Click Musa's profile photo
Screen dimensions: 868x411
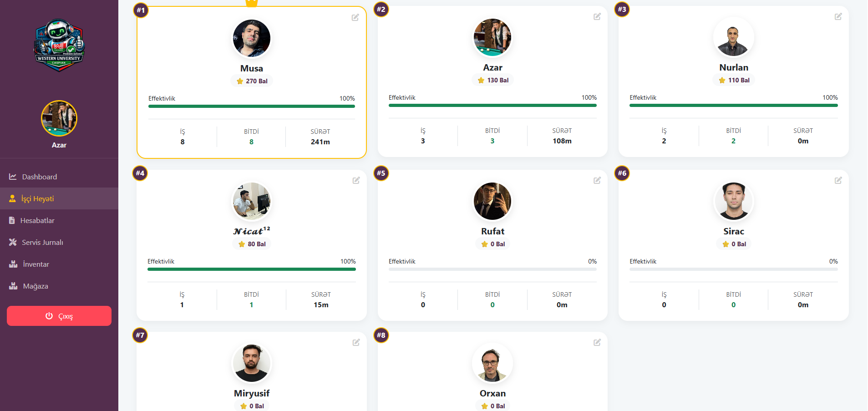coord(251,38)
